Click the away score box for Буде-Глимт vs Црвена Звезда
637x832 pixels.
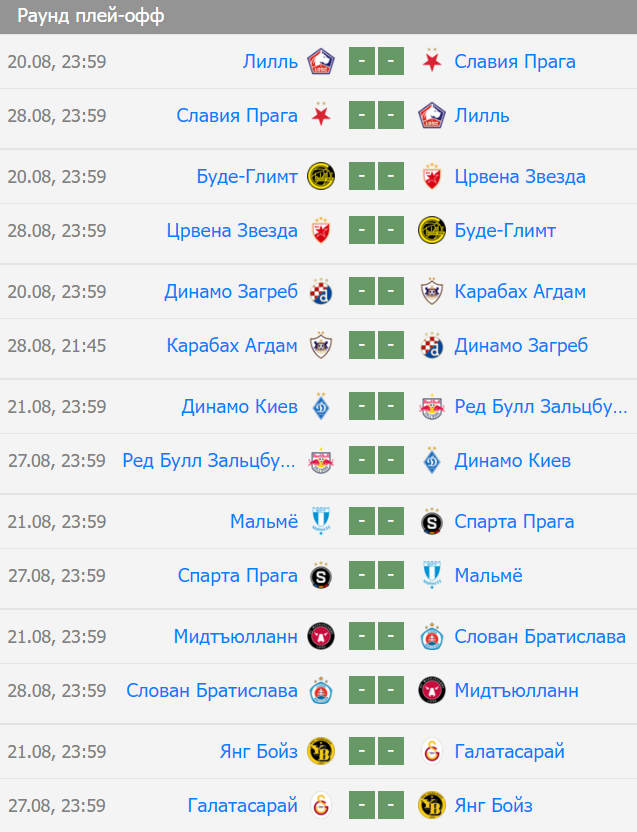coord(391,176)
